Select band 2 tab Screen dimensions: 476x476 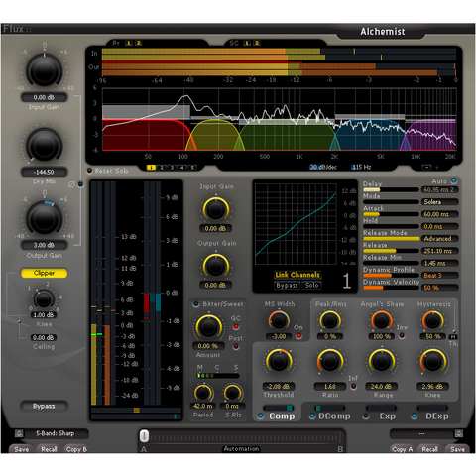pyautogui.click(x=162, y=168)
